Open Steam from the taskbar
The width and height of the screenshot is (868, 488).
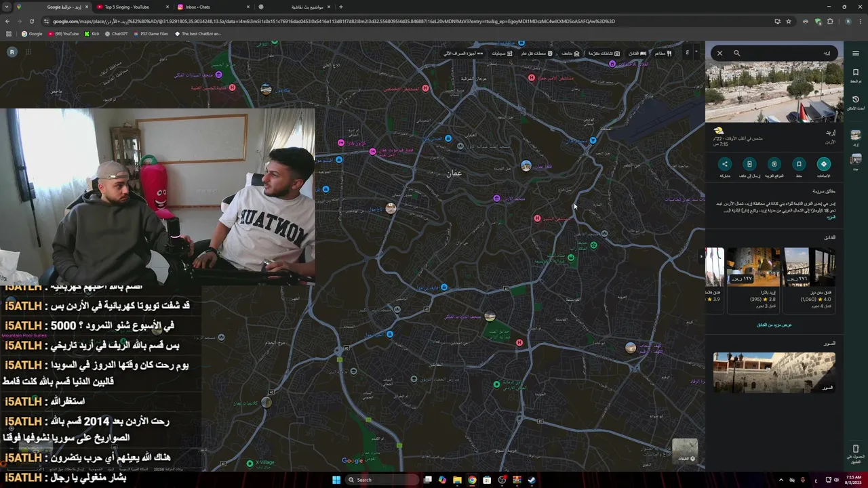coord(532,480)
